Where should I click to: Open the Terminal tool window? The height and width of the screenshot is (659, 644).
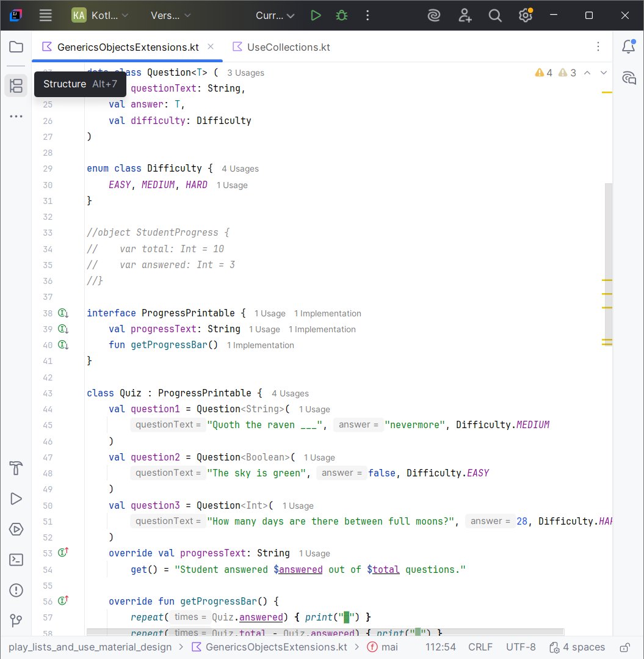point(16,559)
